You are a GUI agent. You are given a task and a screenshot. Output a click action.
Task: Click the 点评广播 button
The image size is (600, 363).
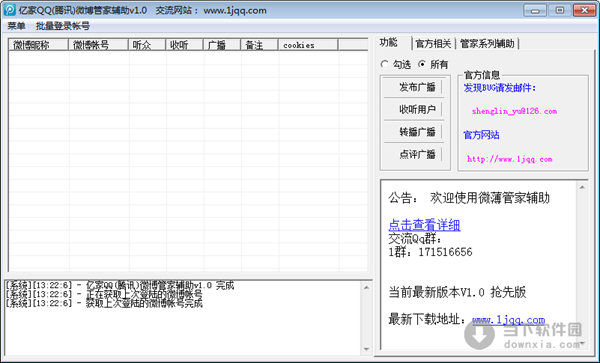pyautogui.click(x=413, y=154)
